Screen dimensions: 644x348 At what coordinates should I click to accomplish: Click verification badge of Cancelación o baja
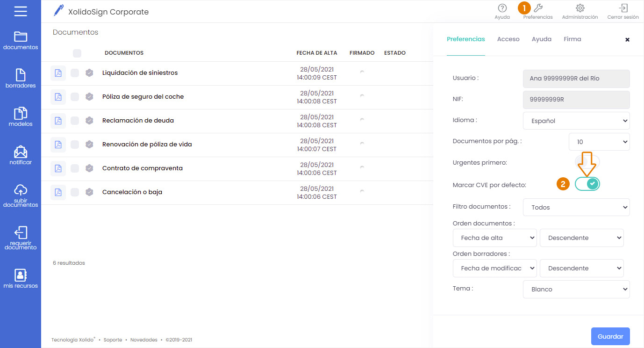click(89, 192)
